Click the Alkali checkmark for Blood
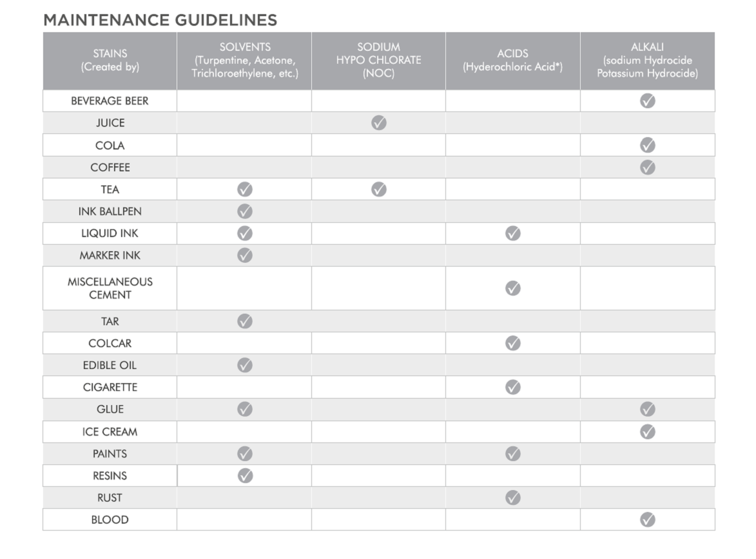The width and height of the screenshot is (756, 559). (x=647, y=519)
